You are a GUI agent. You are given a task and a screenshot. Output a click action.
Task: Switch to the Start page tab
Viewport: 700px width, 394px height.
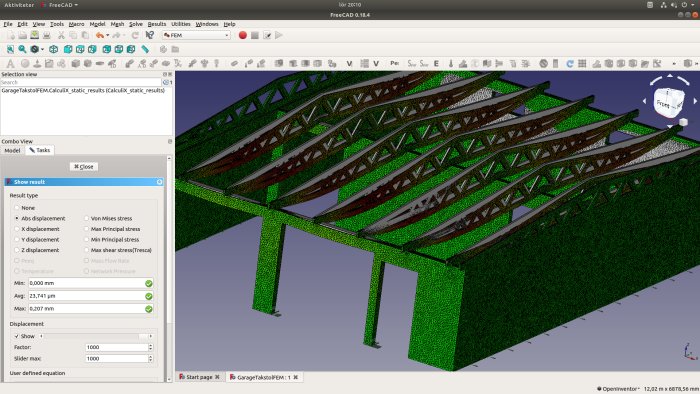pyautogui.click(x=199, y=377)
